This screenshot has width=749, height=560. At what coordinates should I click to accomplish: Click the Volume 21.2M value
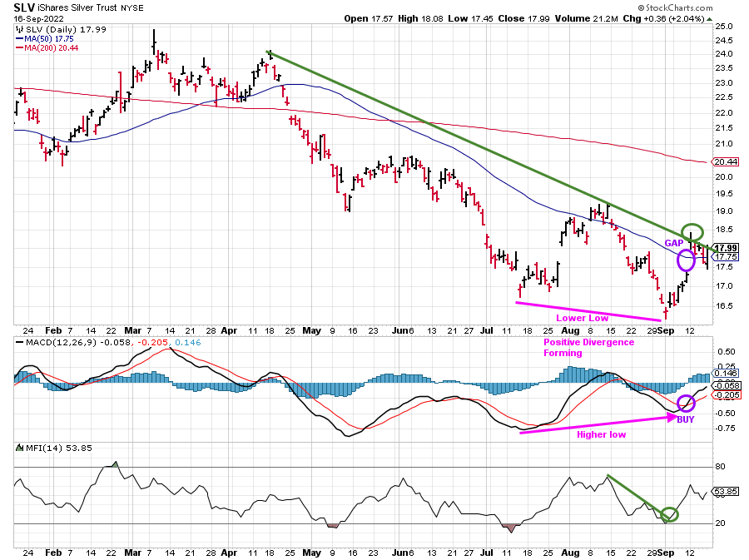coord(587,18)
